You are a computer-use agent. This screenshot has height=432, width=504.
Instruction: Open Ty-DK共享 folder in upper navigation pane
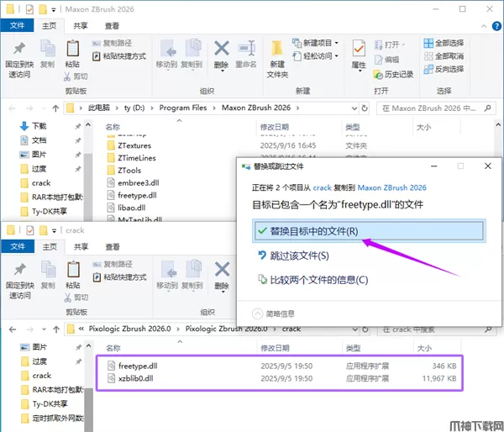50,211
